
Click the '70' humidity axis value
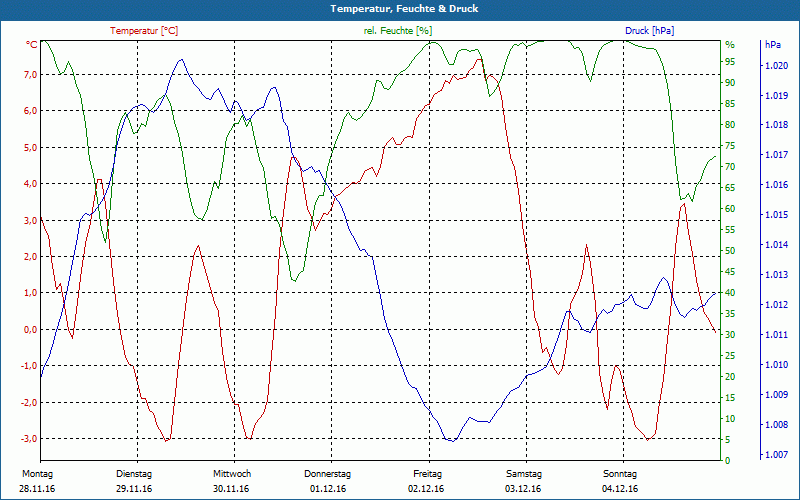click(x=730, y=167)
